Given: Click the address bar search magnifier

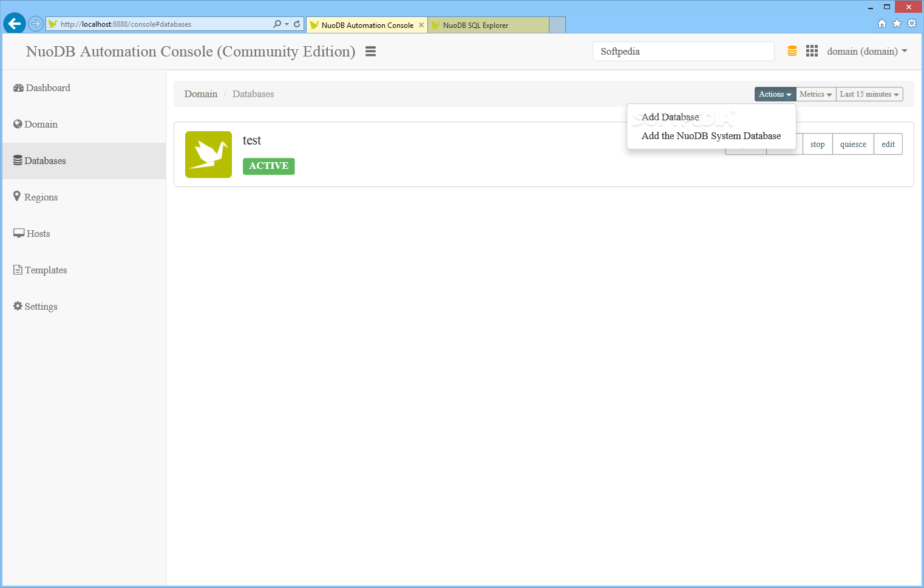Looking at the screenshot, I should (x=277, y=24).
